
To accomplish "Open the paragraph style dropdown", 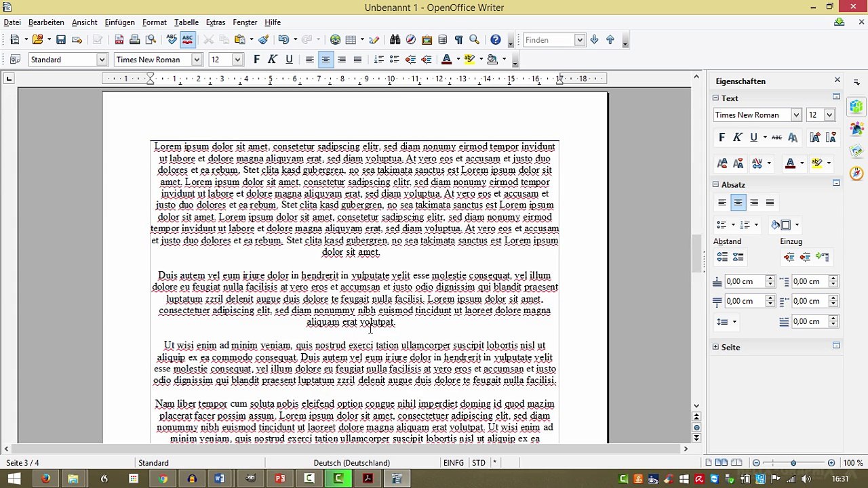I will tap(102, 60).
